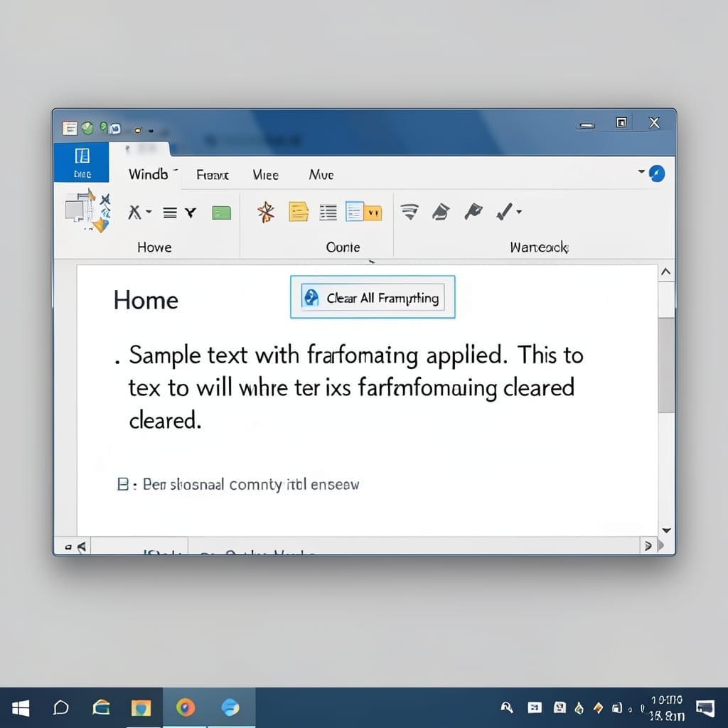Image resolution: width=728 pixels, height=728 pixels.
Task: Click the highlighter pen icon
Action: (x=473, y=211)
